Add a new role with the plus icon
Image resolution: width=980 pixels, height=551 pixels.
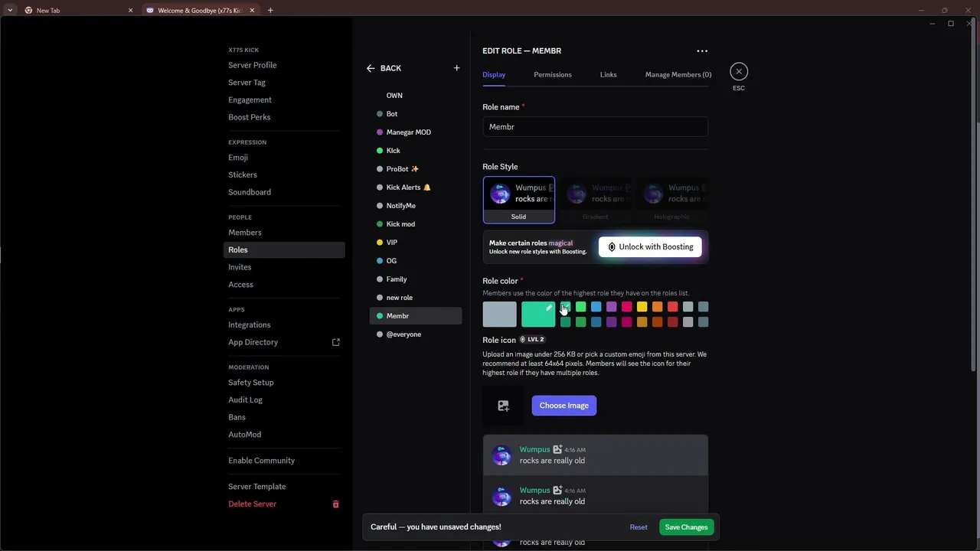click(x=456, y=68)
